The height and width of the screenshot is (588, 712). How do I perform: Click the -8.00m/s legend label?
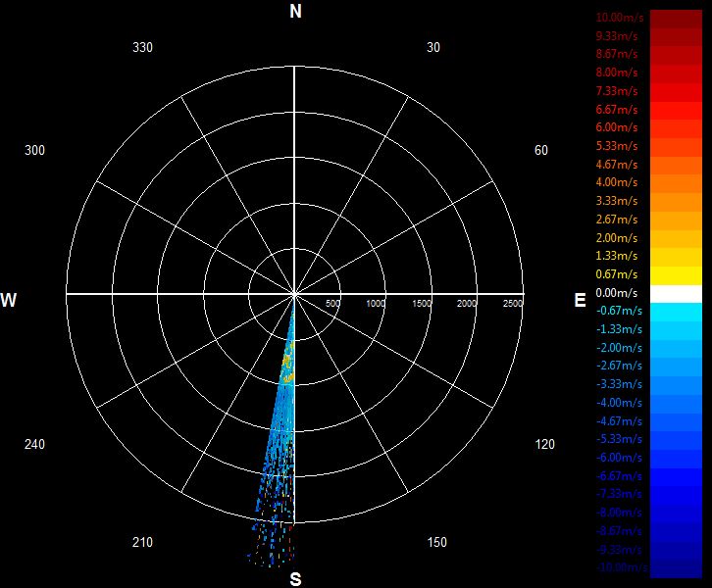[x=620, y=513]
